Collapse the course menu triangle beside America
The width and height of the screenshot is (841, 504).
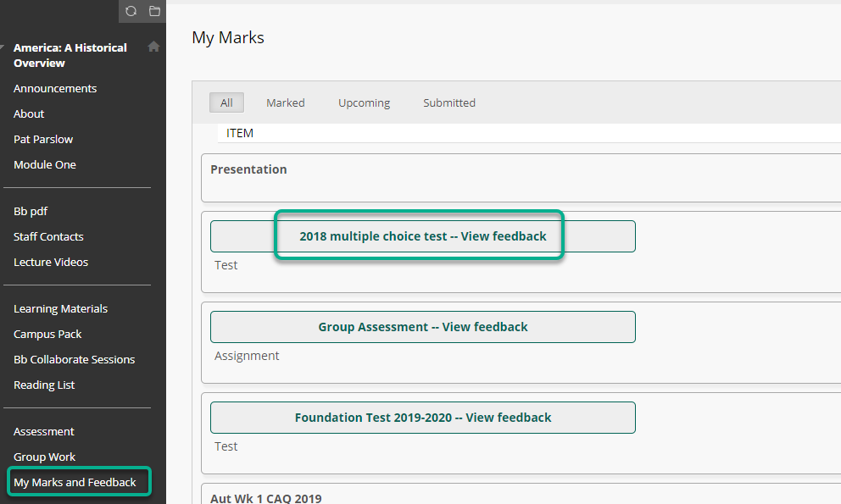click(3, 47)
